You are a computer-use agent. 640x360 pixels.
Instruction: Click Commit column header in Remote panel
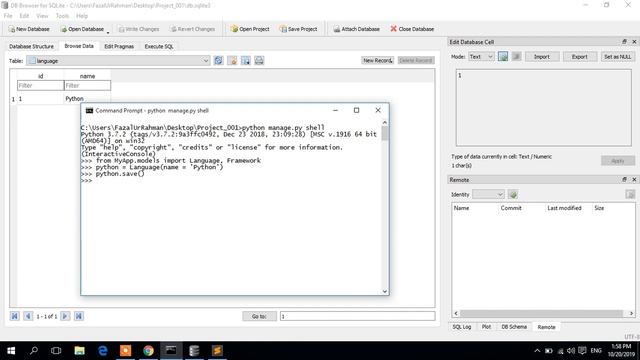511,208
